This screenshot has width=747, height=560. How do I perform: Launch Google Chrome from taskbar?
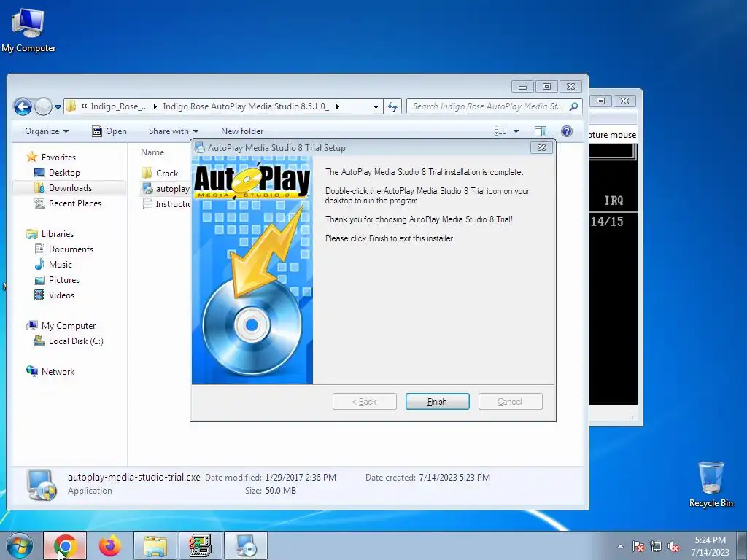point(65,545)
